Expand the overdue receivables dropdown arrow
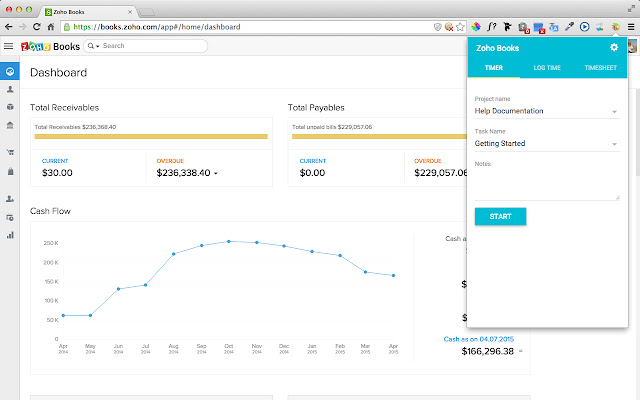The width and height of the screenshot is (640, 400). [216, 173]
